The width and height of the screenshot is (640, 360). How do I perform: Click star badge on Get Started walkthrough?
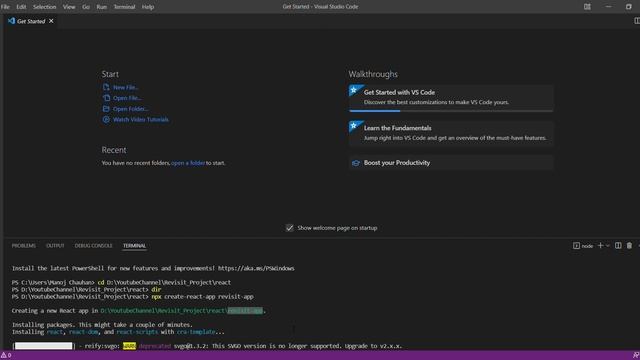(354, 90)
